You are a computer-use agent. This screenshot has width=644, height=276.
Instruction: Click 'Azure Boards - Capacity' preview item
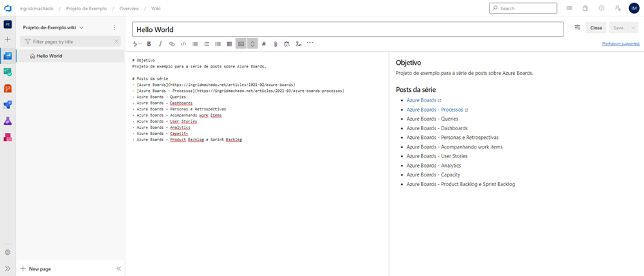(433, 175)
